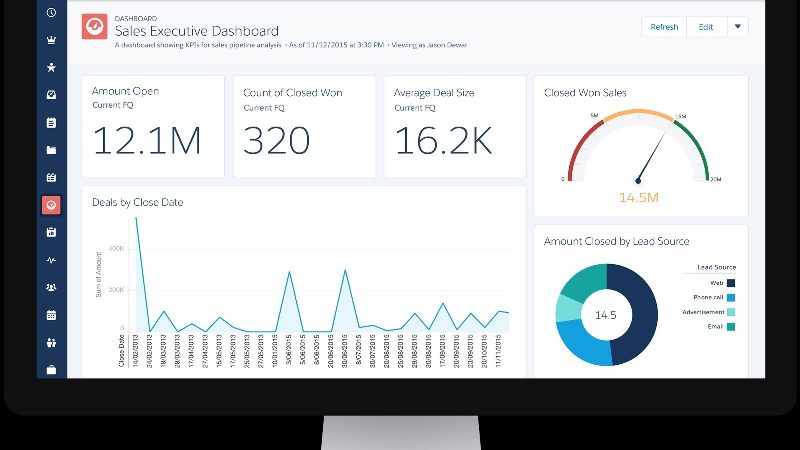Open the highlighted dashboard gauge sidebar icon
This screenshot has width=800, height=450.
[x=51, y=205]
